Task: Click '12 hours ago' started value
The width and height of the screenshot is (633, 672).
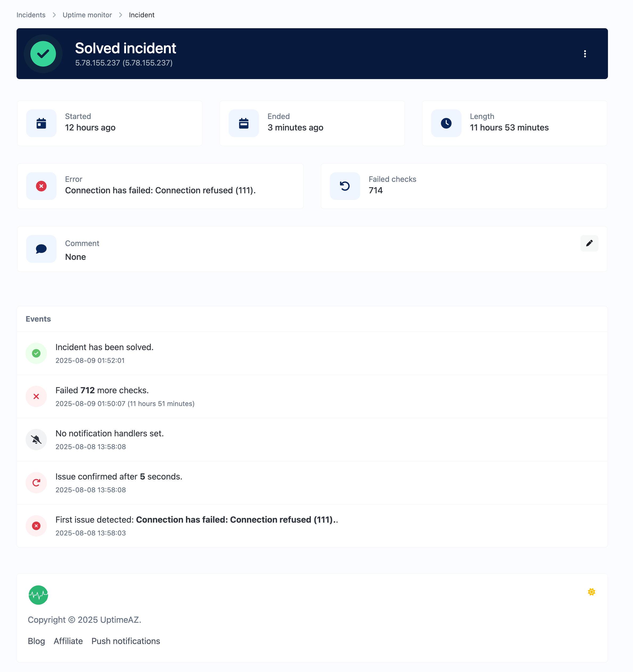Action: 90,128
